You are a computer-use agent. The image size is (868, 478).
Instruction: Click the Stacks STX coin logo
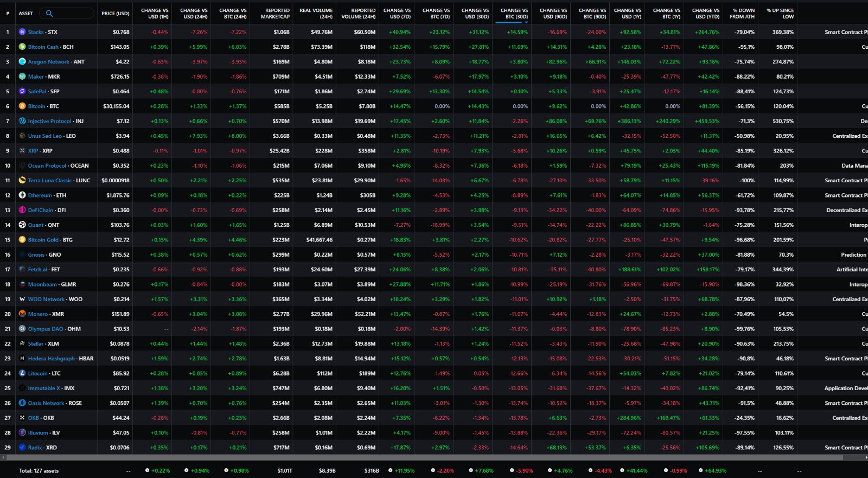(x=22, y=32)
